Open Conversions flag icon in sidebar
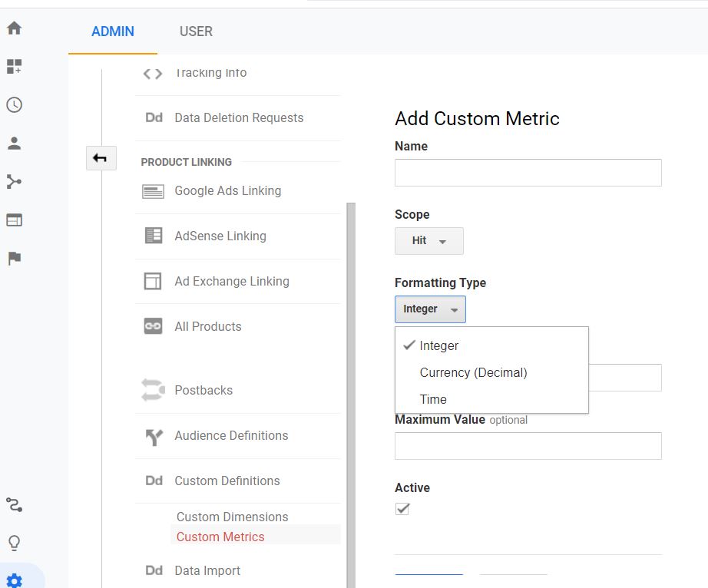Image resolution: width=708 pixels, height=588 pixels. 14,258
